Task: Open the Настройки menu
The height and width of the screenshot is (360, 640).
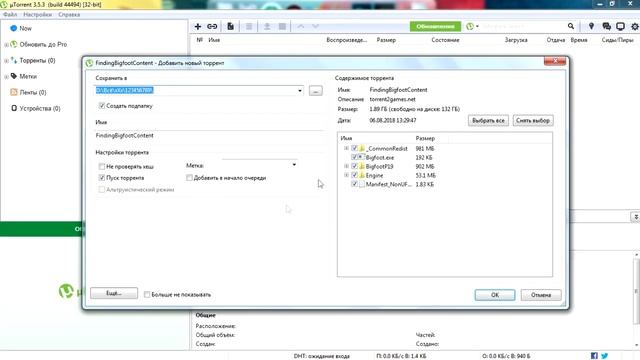Action: pos(38,15)
